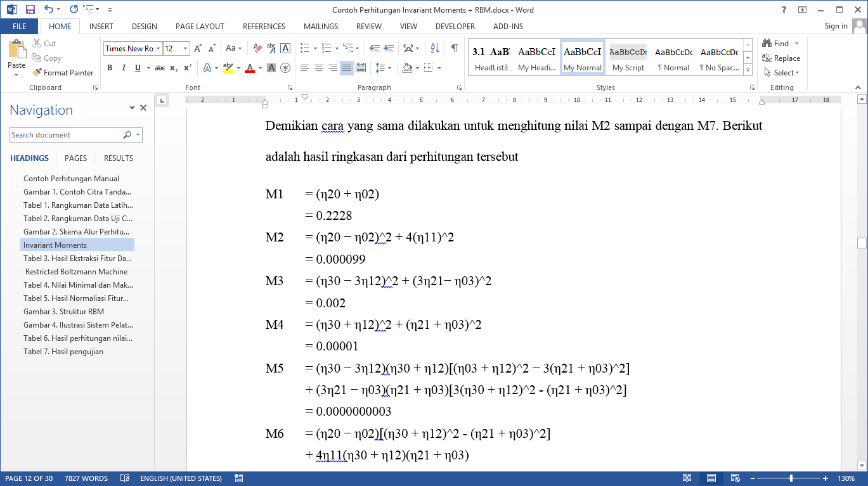
Task: Toggle Bold formatting
Action: pos(110,68)
